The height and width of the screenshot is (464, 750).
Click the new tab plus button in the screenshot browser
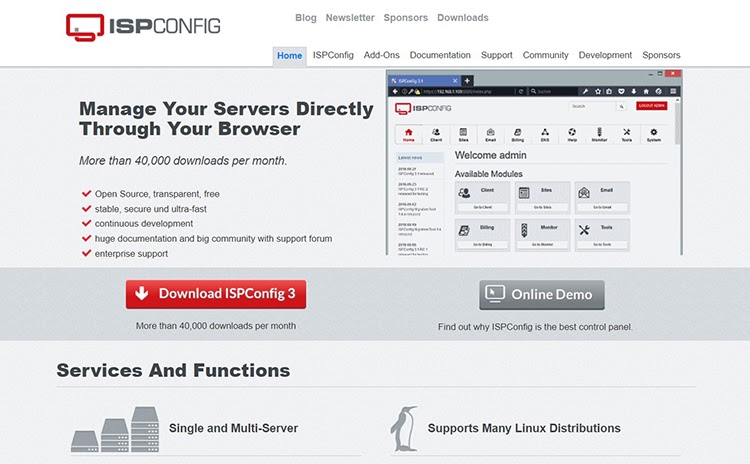(467, 80)
